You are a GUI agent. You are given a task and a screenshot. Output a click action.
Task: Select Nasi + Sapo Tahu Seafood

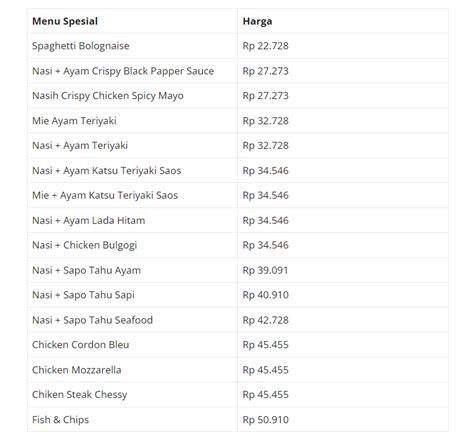92,320
